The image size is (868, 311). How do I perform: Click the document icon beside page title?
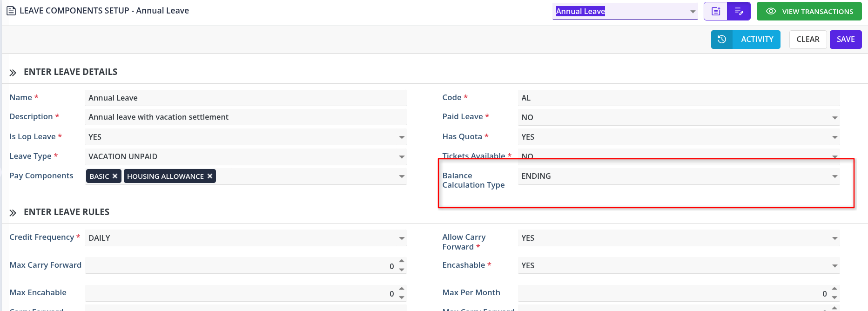11,11
